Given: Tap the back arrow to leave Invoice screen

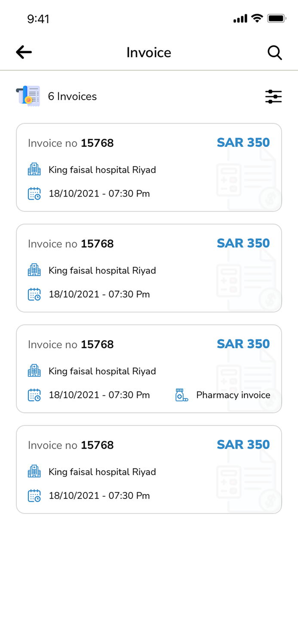Looking at the screenshot, I should pos(24,52).
